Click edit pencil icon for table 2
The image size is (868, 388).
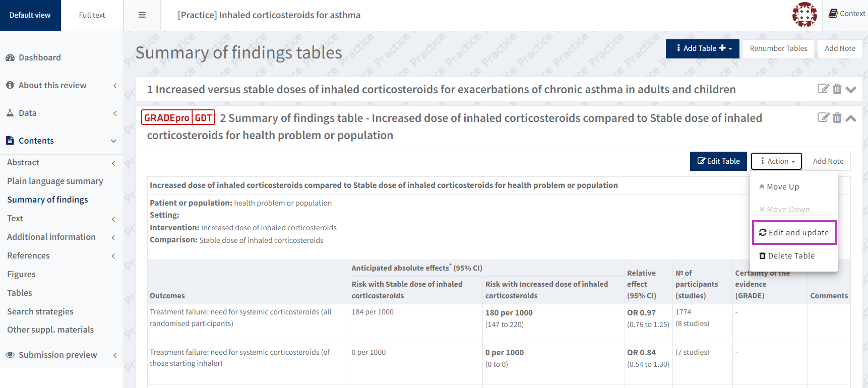[x=823, y=118]
